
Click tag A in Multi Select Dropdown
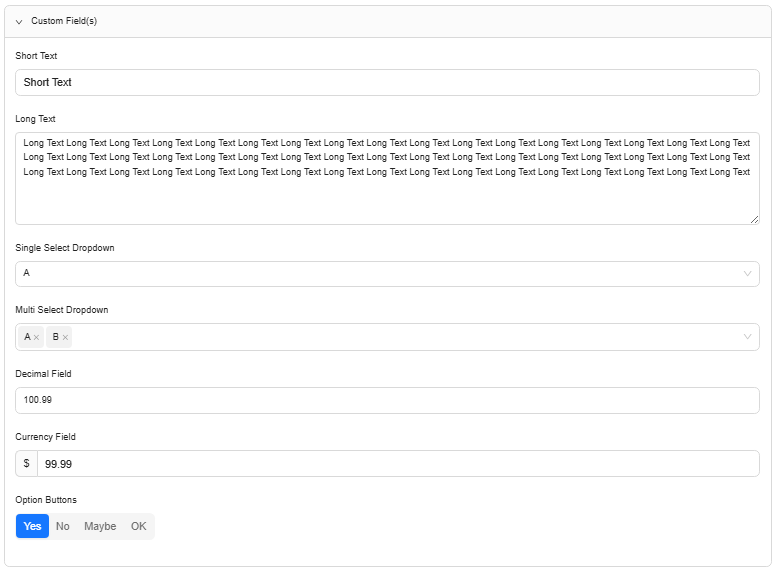[x=27, y=337]
